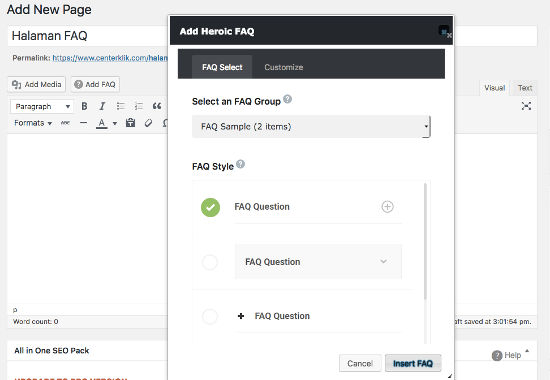Click the Insert FAQ button
550x380 pixels.
tap(413, 364)
